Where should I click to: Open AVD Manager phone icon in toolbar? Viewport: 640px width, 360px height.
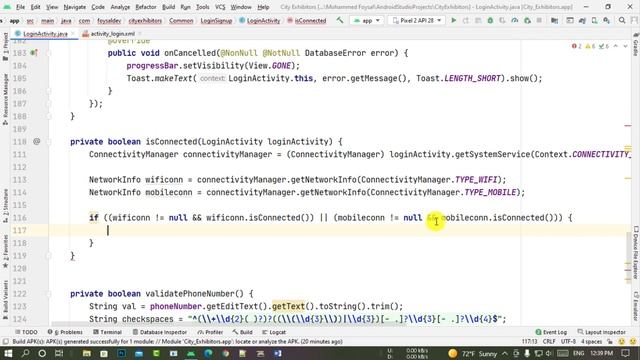click(594, 20)
